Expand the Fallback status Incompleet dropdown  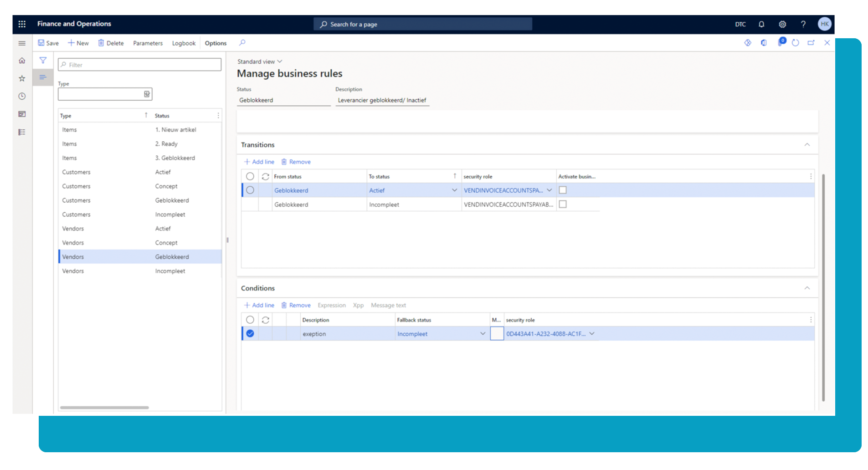(483, 334)
